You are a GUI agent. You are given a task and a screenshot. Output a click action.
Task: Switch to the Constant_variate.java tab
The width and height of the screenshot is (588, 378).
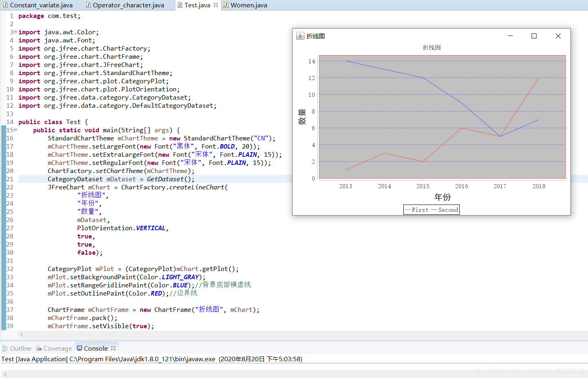(x=41, y=5)
